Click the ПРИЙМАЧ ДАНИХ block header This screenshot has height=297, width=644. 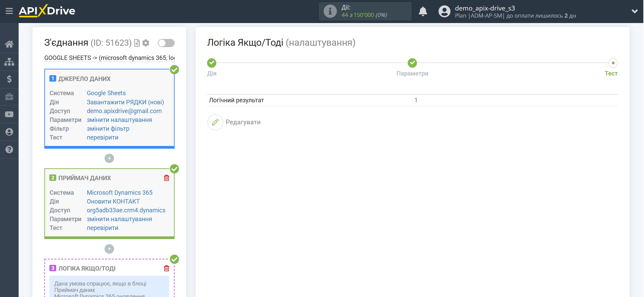85,178
